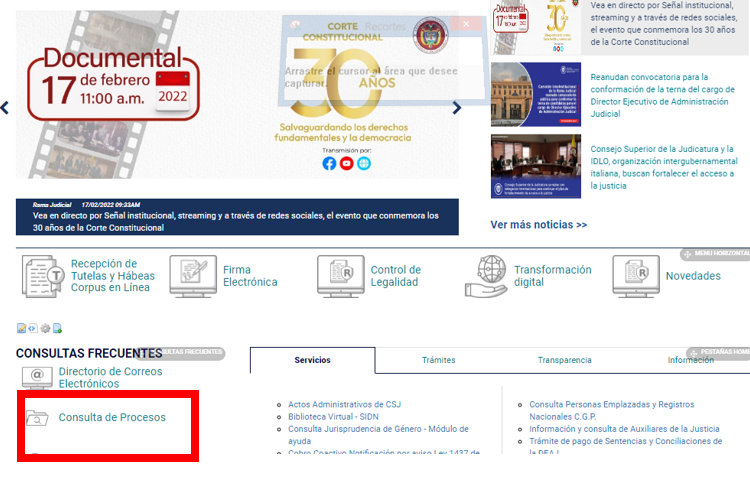Click the code brackets icon in small toolbar

pyautogui.click(x=33, y=328)
